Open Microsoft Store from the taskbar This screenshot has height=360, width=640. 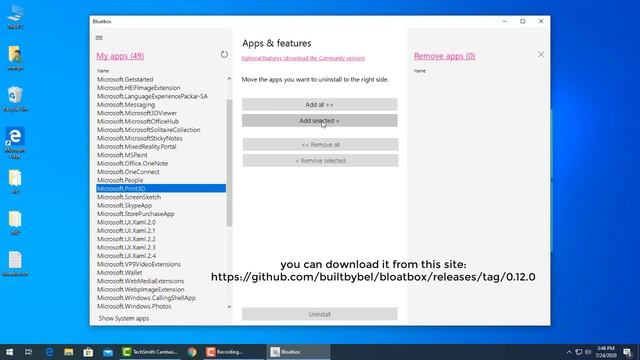(88, 352)
